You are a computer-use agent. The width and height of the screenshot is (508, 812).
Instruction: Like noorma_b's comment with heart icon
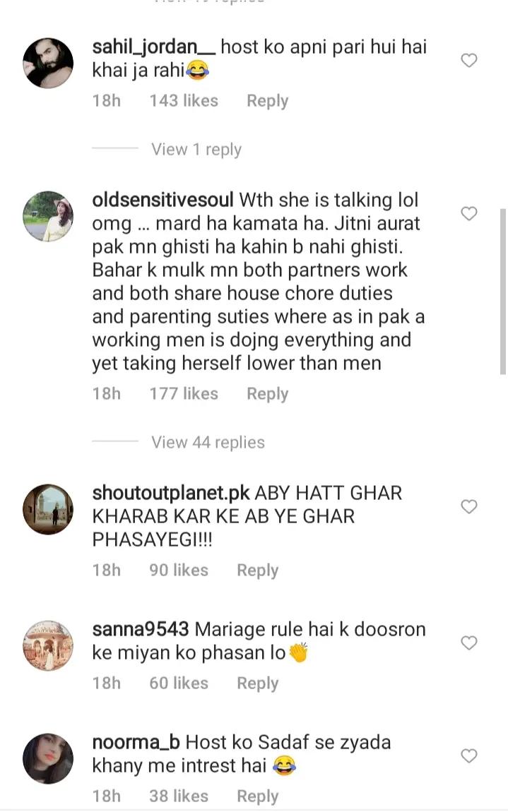(x=469, y=756)
